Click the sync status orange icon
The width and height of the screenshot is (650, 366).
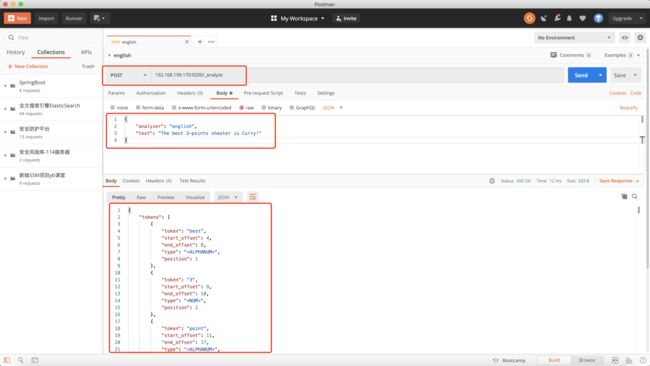[529, 18]
